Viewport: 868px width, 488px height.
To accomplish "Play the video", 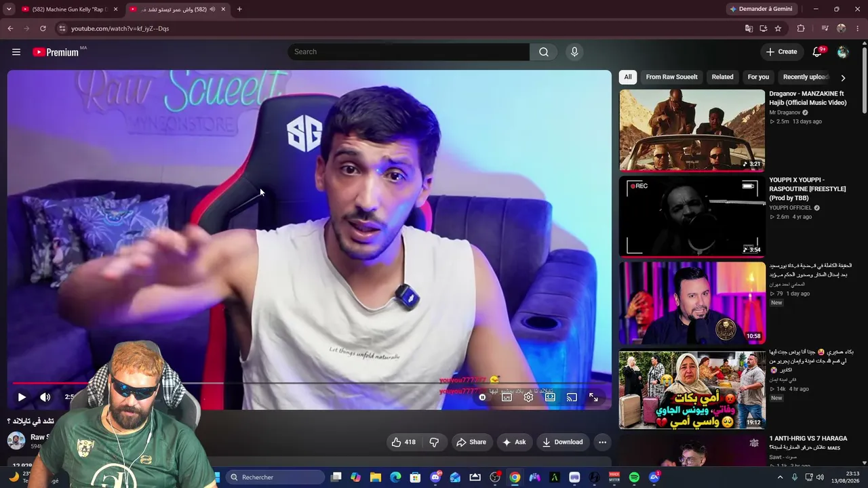I will pos(22,397).
